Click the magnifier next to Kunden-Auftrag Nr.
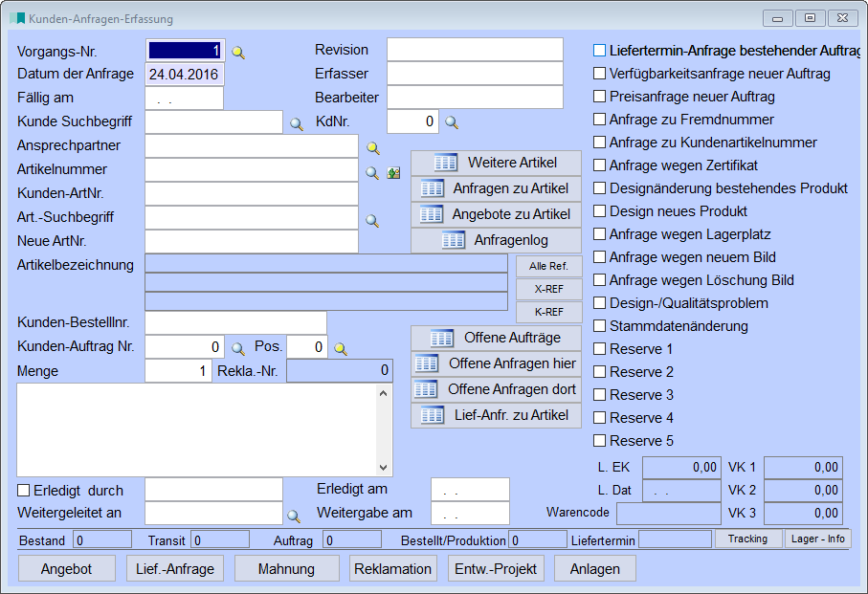Viewport: 868px width, 594px height. coord(238,348)
